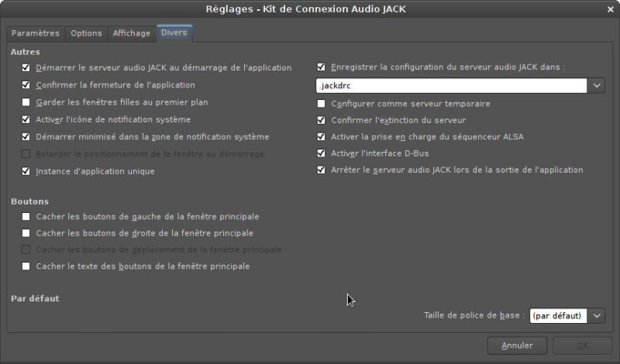Check Cacher les boutons de gauche
The image size is (620, 364).
[26, 217]
